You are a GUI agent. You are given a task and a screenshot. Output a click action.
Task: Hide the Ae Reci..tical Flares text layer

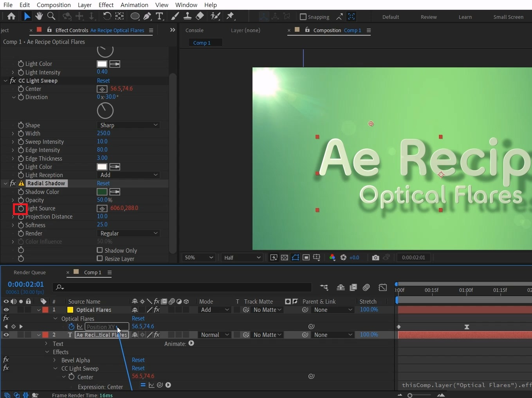click(x=6, y=335)
